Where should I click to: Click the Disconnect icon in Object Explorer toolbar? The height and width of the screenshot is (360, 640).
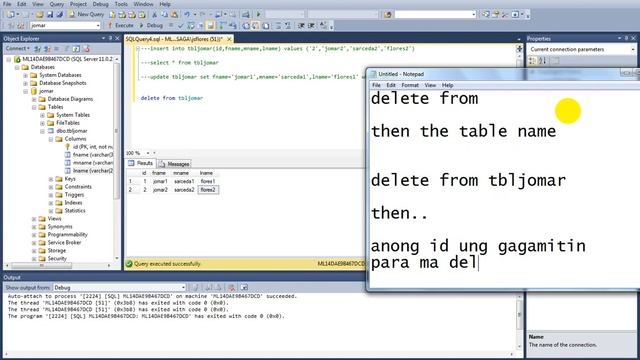pos(47,49)
